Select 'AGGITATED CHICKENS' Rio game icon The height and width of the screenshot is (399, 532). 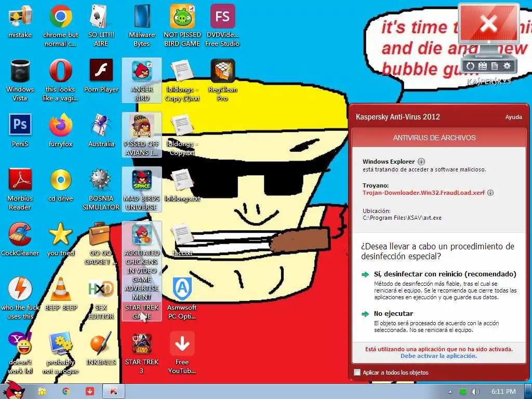(x=141, y=261)
